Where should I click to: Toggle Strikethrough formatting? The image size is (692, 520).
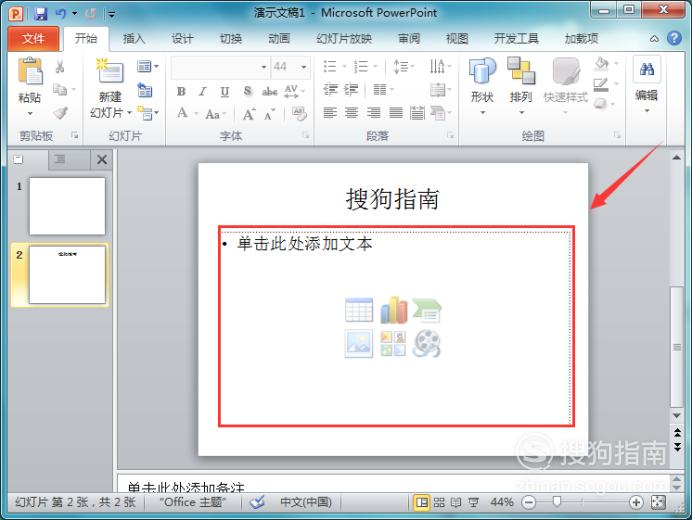click(270, 91)
